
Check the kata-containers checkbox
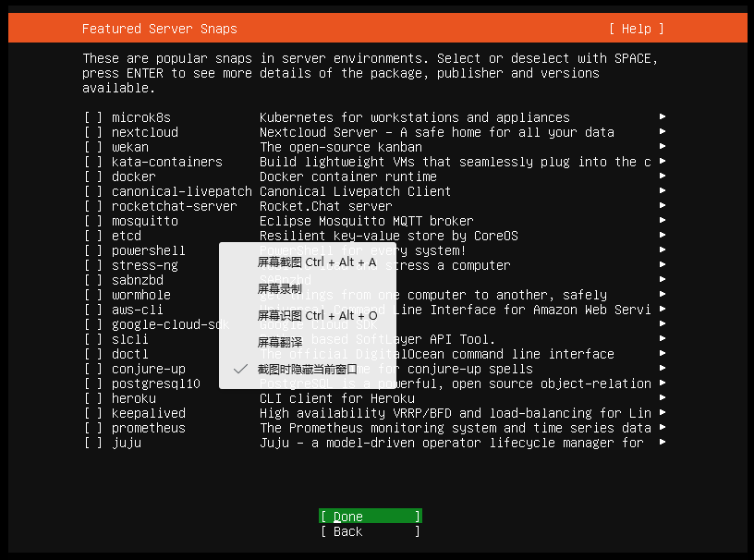coord(93,162)
